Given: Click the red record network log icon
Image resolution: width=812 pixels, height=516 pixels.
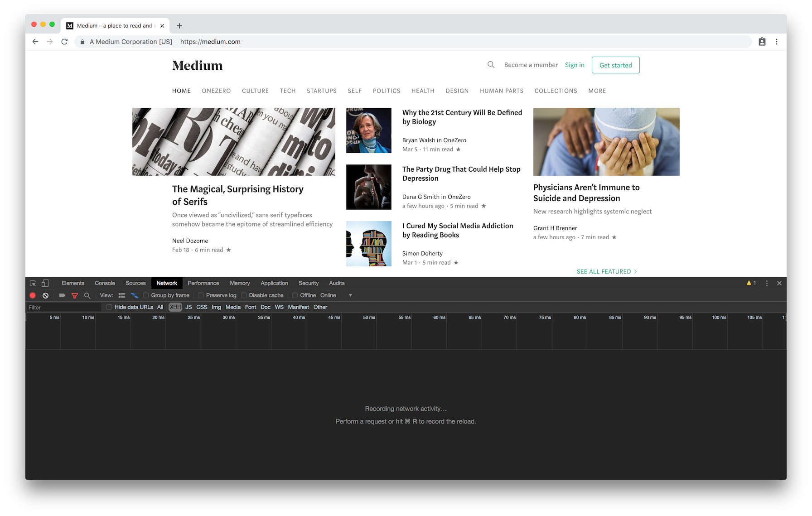Looking at the screenshot, I should pos(32,295).
